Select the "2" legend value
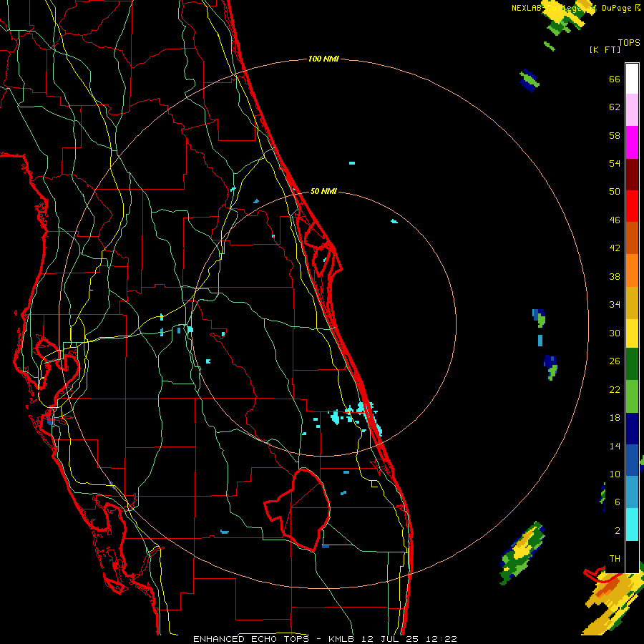 coord(618,531)
